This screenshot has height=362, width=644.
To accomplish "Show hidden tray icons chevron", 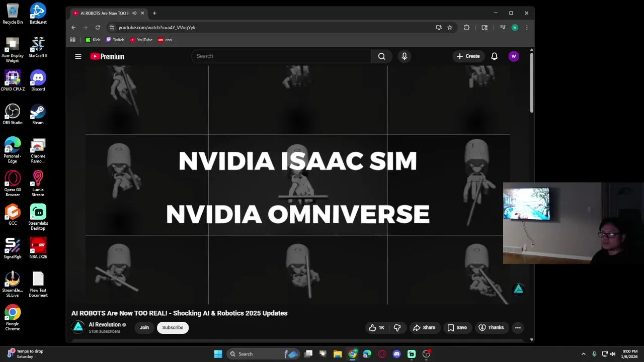I will (x=584, y=354).
